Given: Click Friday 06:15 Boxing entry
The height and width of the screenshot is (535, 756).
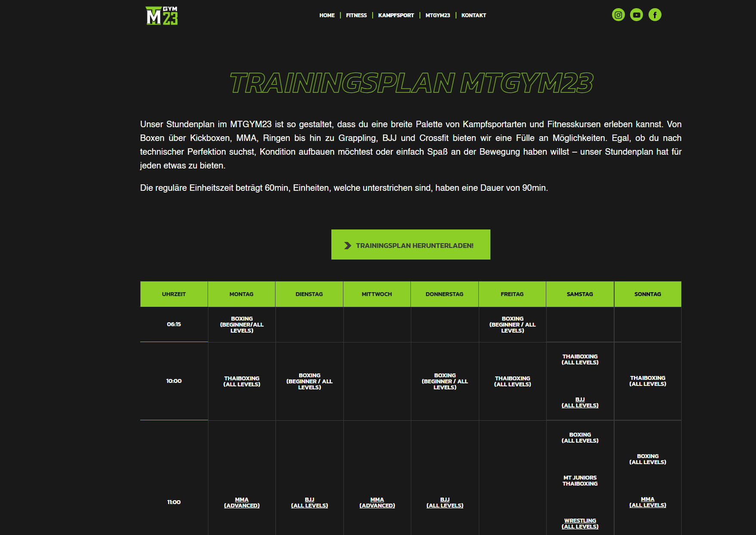Looking at the screenshot, I should tap(512, 324).
